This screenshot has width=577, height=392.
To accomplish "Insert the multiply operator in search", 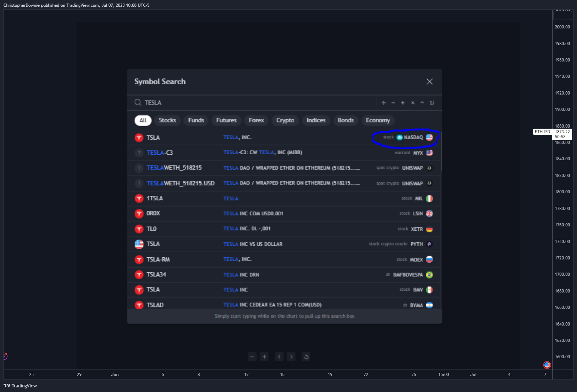I will [413, 103].
